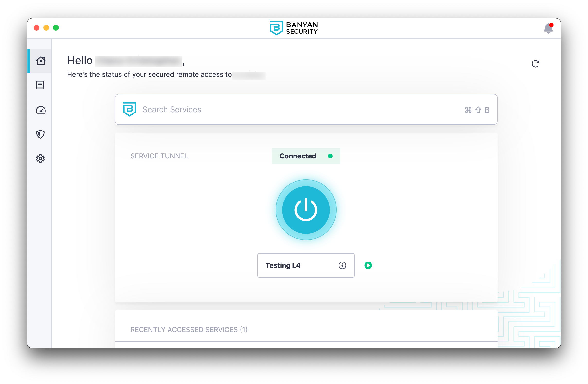Click the refresh status icon

click(x=535, y=64)
